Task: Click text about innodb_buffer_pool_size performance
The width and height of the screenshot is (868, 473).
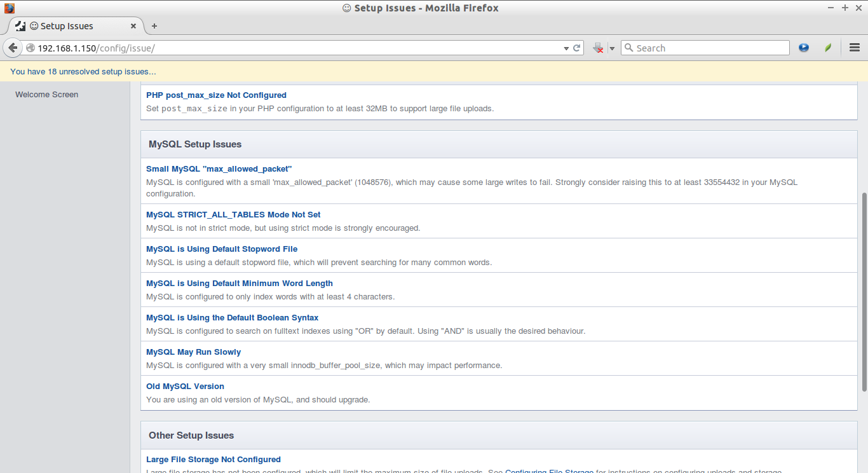Action: point(324,366)
